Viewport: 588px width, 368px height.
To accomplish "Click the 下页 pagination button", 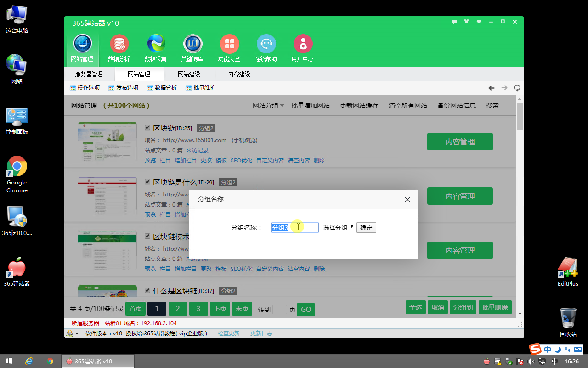I will (x=220, y=309).
